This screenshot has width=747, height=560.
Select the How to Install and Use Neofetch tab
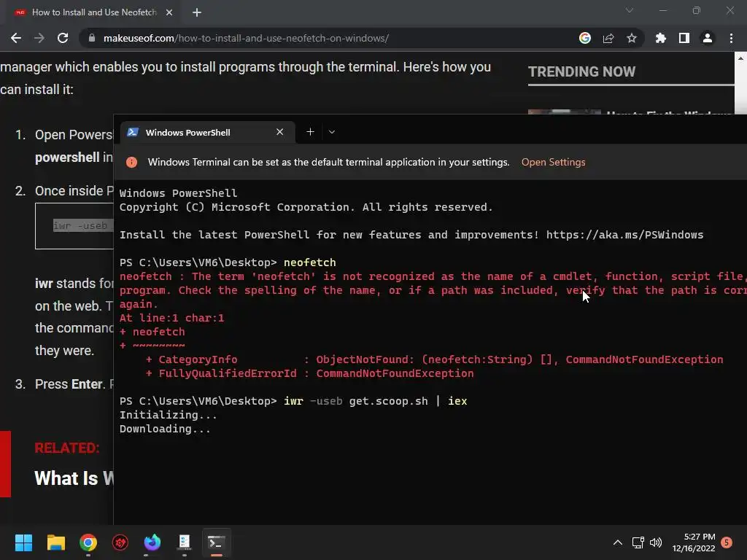[93, 12]
